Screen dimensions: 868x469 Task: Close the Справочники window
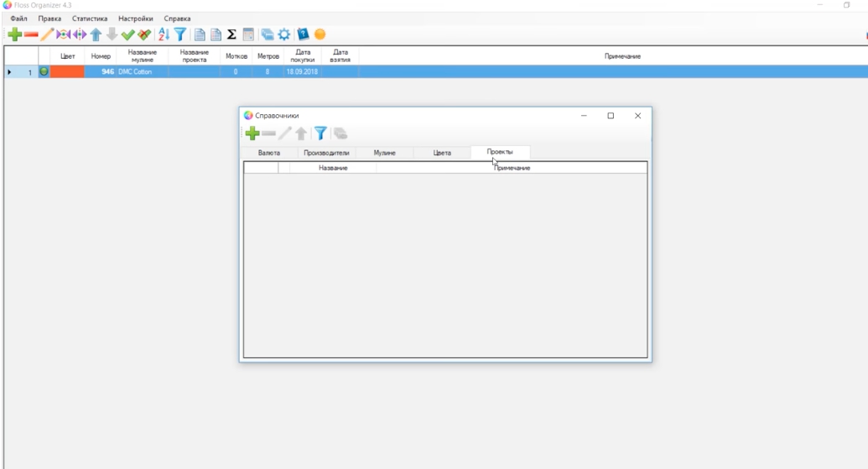point(637,116)
